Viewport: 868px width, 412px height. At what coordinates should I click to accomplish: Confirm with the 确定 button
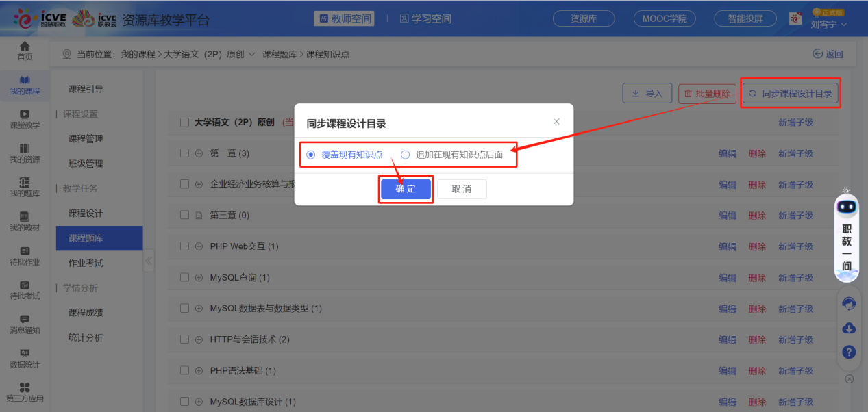406,190
